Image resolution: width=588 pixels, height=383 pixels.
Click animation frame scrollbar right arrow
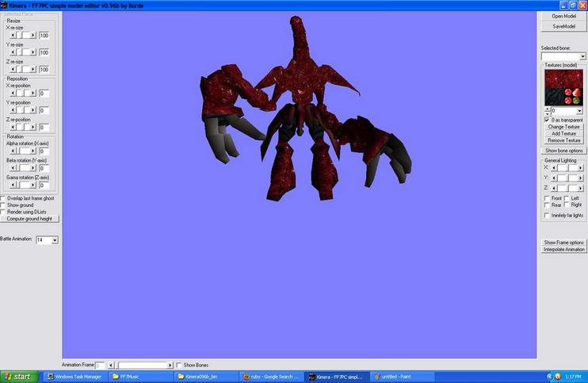point(170,365)
